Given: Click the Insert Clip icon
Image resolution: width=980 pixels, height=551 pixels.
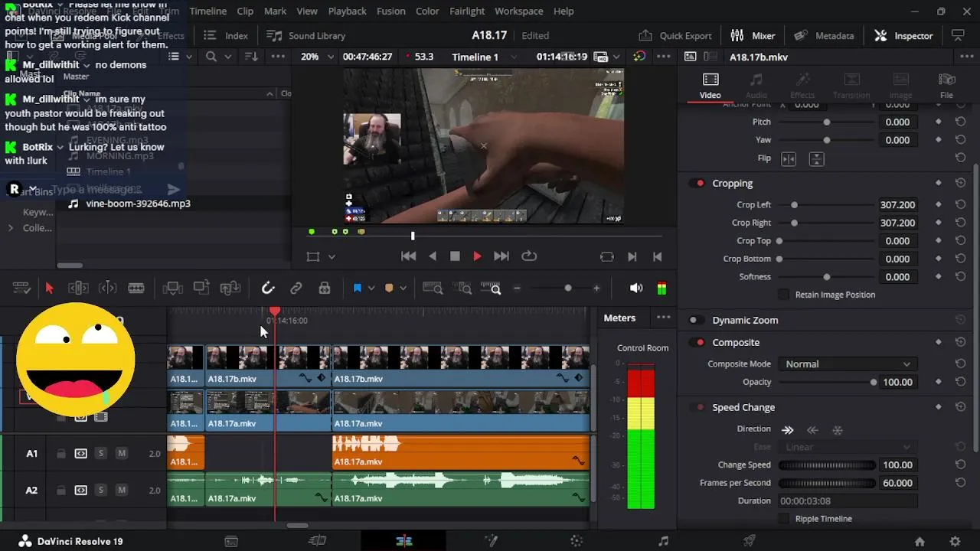Looking at the screenshot, I should tap(173, 289).
